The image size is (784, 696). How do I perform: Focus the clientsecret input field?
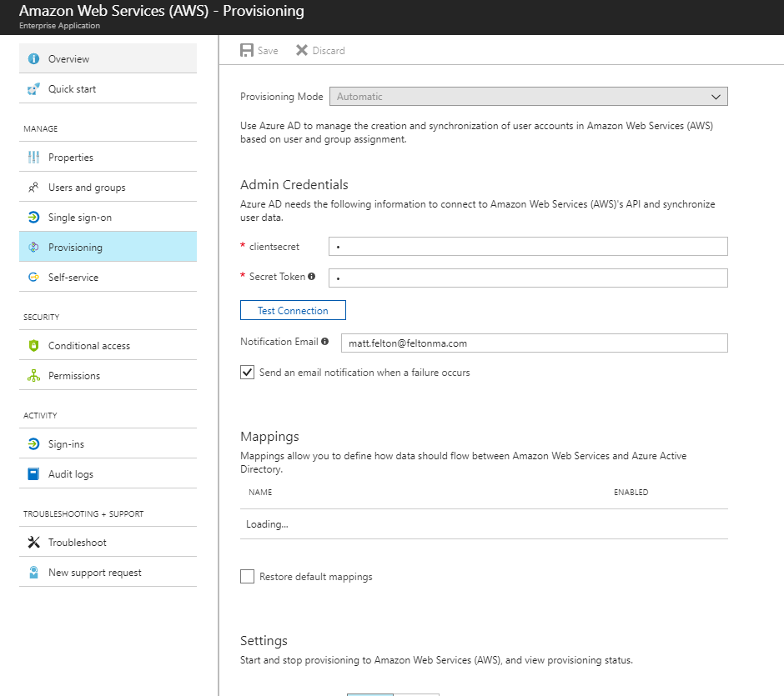point(528,247)
